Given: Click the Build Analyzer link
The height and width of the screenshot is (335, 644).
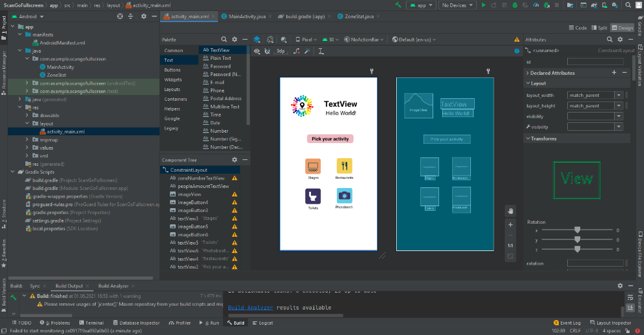Looking at the screenshot, I should pyautogui.click(x=250, y=308).
